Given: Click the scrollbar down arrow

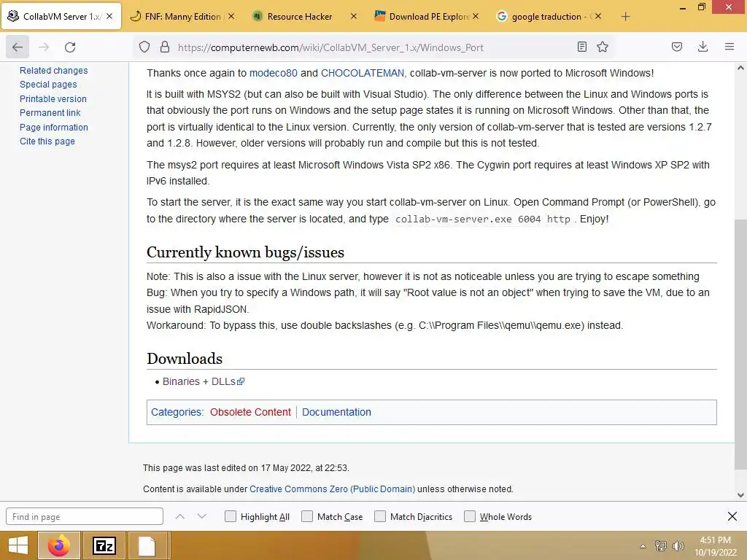Looking at the screenshot, I should coord(740,495).
